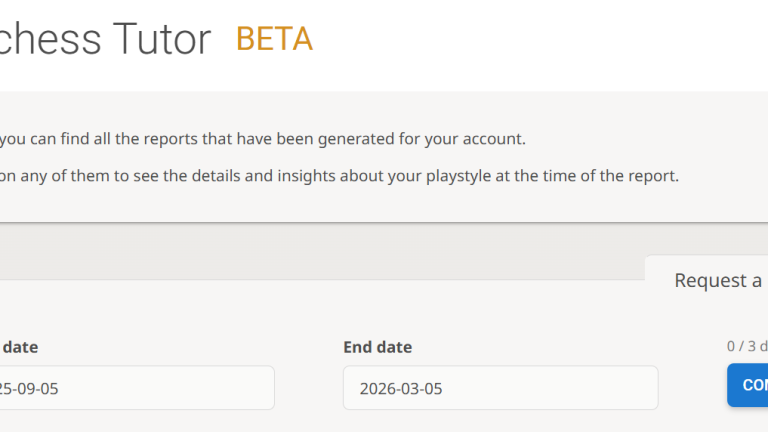This screenshot has width=768, height=432.
Task: Click the word 'account' in the description
Action: point(490,139)
